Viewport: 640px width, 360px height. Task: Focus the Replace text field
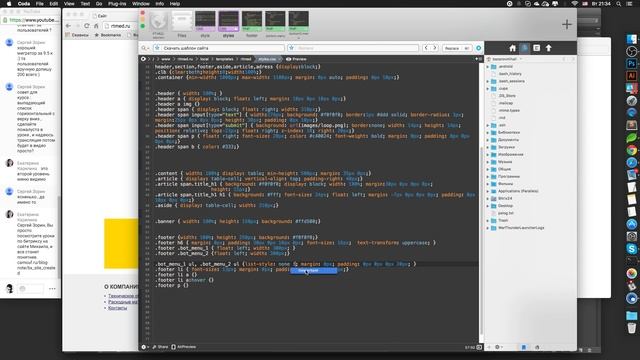click(x=353, y=48)
